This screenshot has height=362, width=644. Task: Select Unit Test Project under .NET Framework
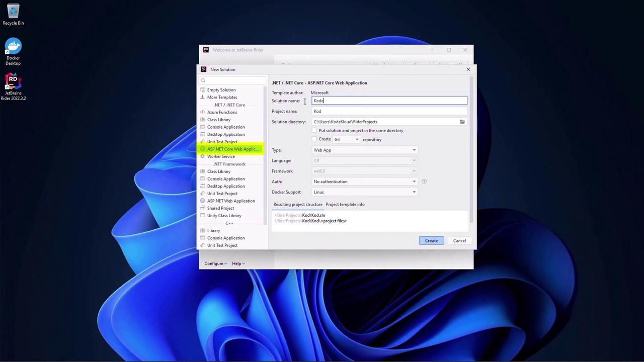(x=222, y=194)
